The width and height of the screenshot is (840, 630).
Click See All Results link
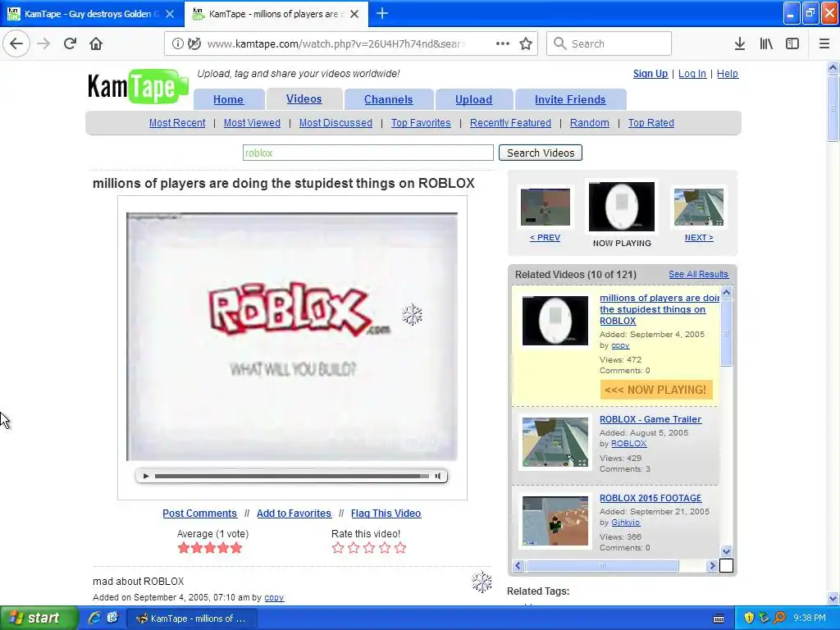[x=698, y=274]
